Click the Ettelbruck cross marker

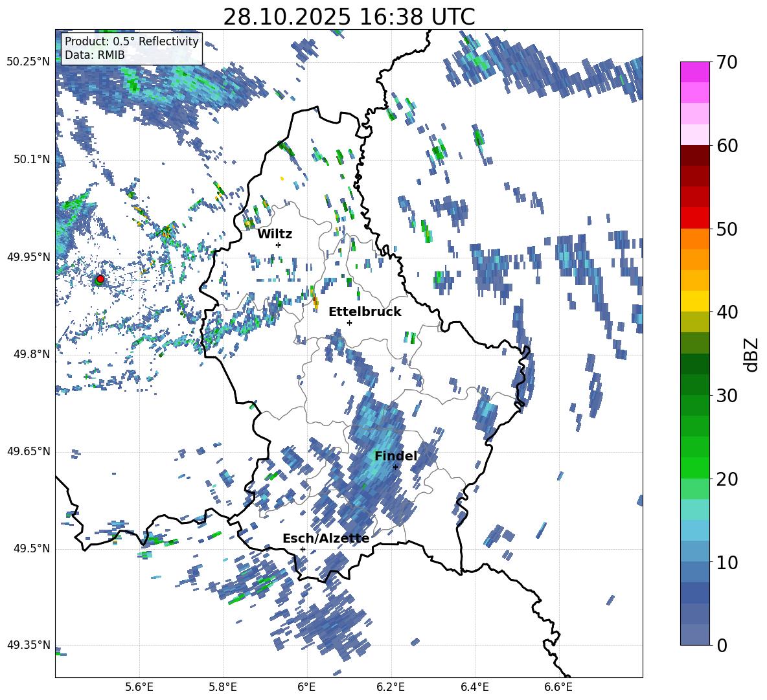349,322
